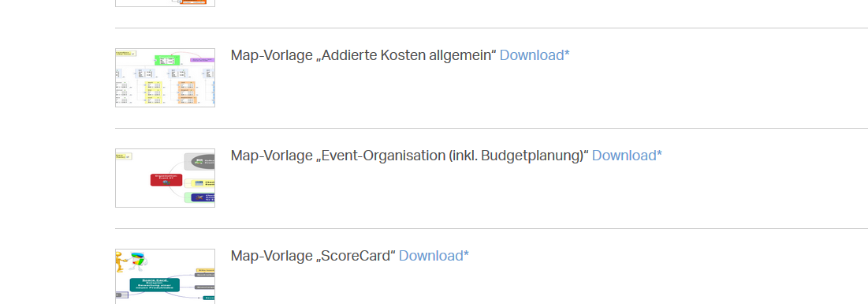Click the Map-Vorlage ScoreCard title text
The image size is (868, 304).
(x=313, y=256)
